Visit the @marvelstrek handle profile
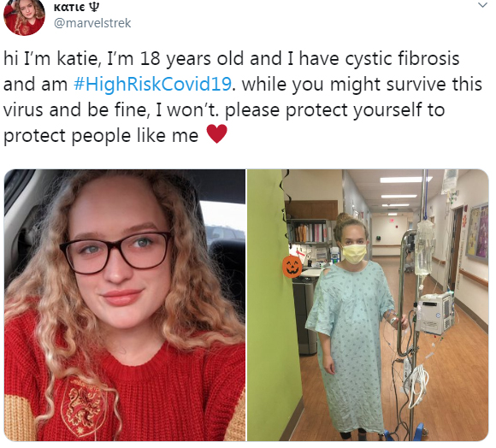Image resolution: width=496 pixels, height=448 pixels. click(x=92, y=23)
